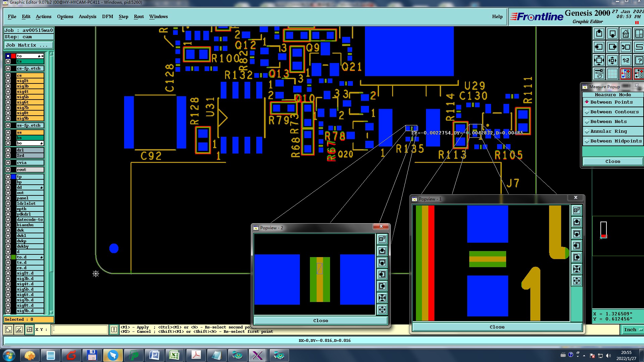
Task: Open the Analysis menu
Action: 87,17
